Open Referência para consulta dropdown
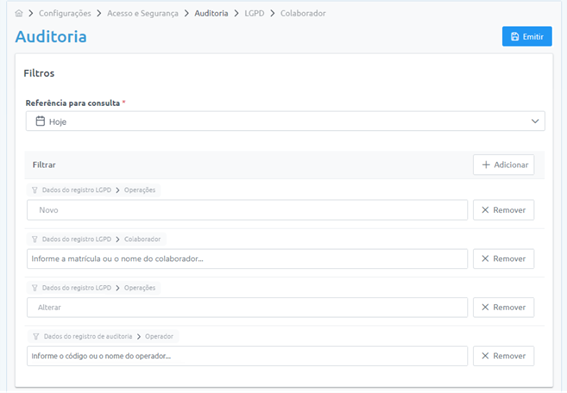The width and height of the screenshot is (567, 393). [x=285, y=121]
